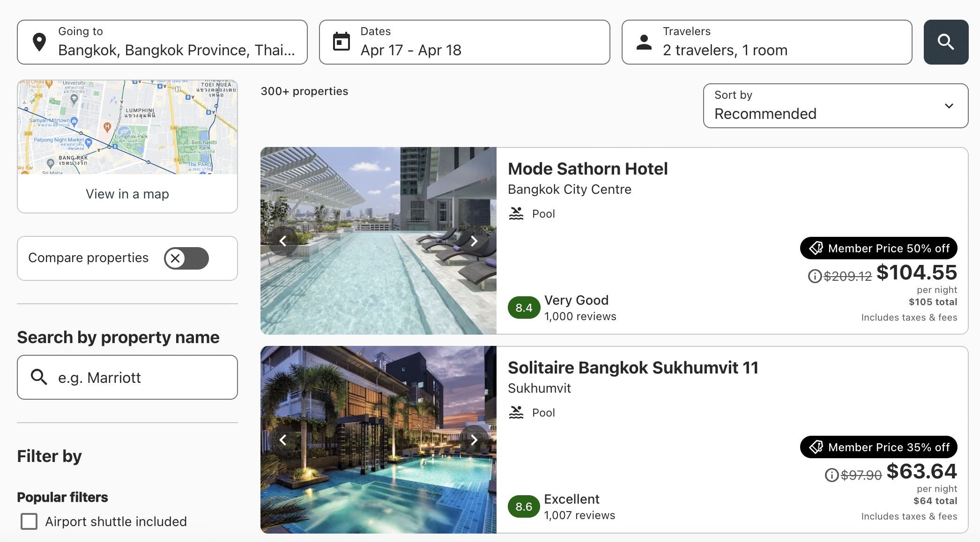Show previous photo of Mode Sathorn Hotel
980x542 pixels.
[x=283, y=241]
